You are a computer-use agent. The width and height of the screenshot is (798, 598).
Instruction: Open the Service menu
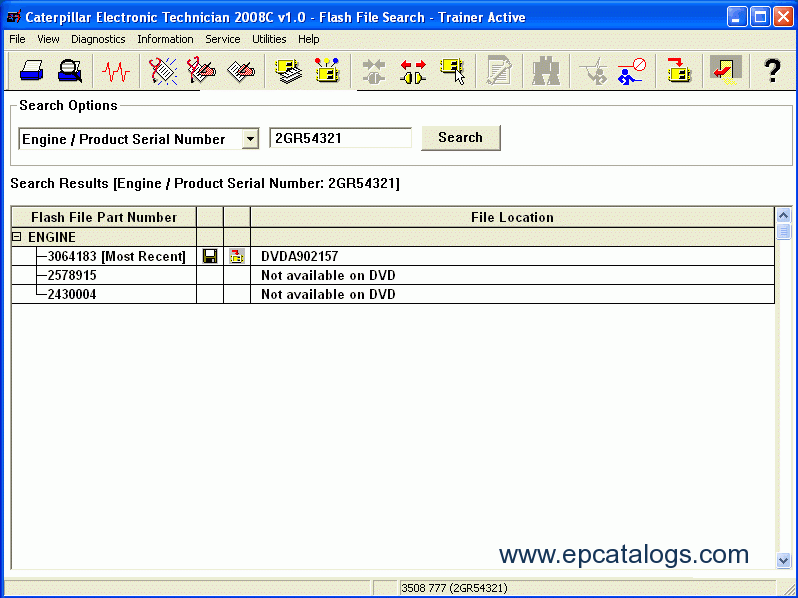222,39
